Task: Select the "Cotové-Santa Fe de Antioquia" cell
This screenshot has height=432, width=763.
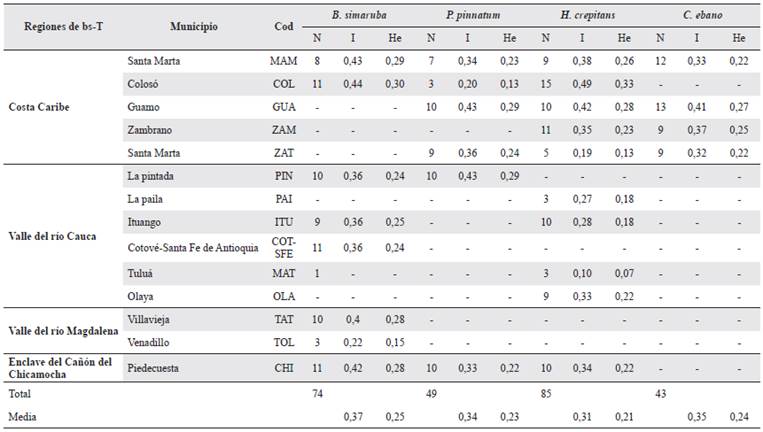Action: (193, 247)
